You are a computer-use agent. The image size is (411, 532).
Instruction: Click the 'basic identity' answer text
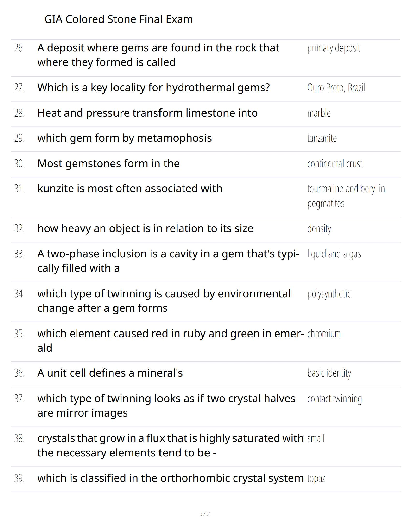[329, 373]
